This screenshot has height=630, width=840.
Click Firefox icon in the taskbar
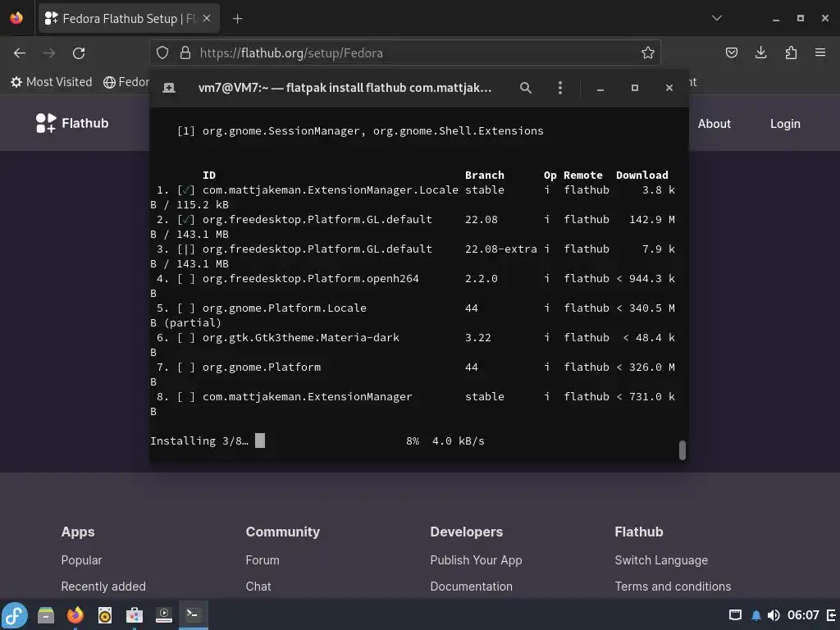(75, 615)
